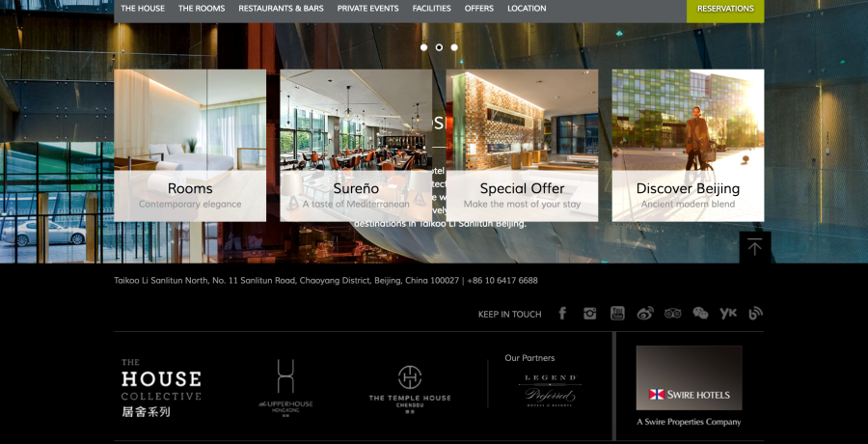Open The Temple House Chengdu logo
This screenshot has width=868, height=444.
click(410, 389)
